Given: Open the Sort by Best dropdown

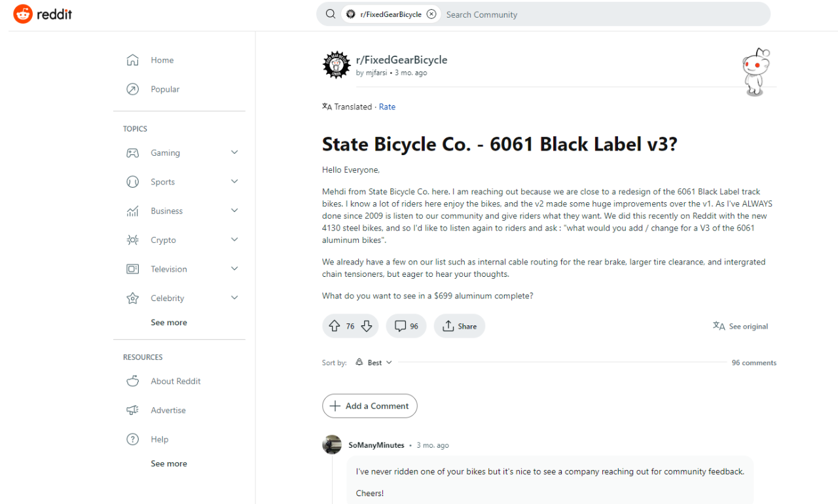Looking at the screenshot, I should click(374, 363).
